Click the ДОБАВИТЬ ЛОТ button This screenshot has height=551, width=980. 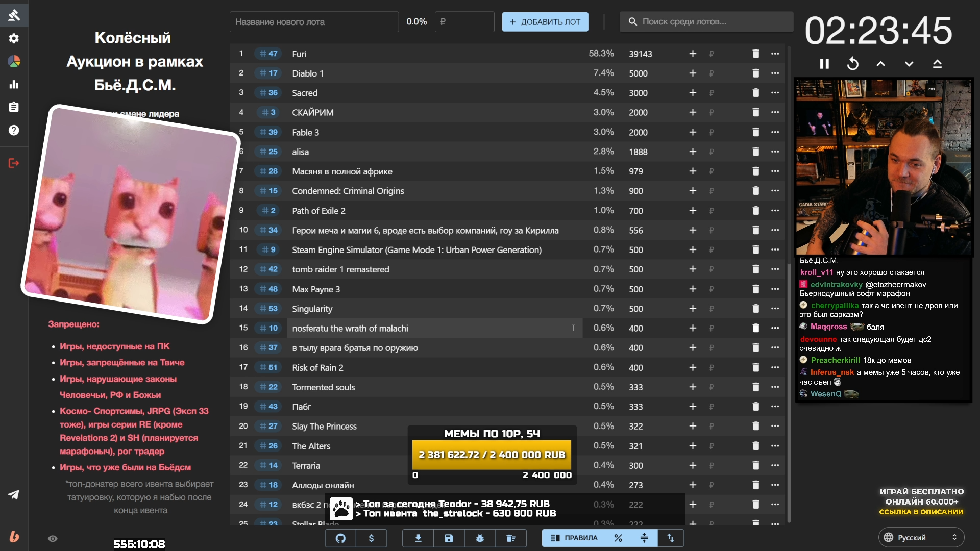pos(545,22)
